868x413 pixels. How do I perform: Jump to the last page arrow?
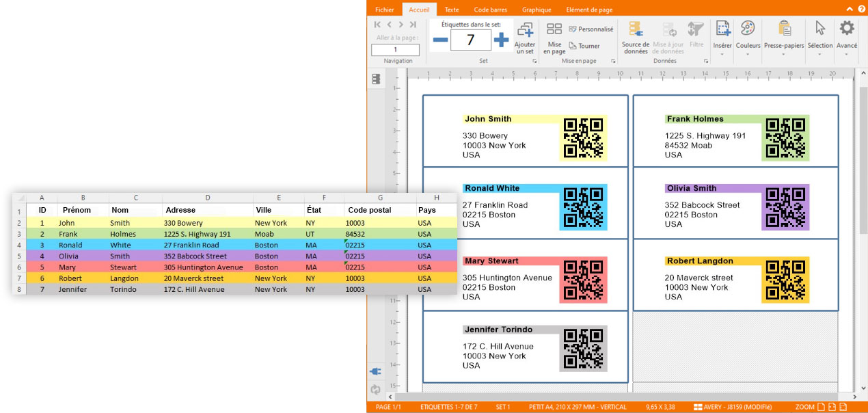[x=412, y=25]
